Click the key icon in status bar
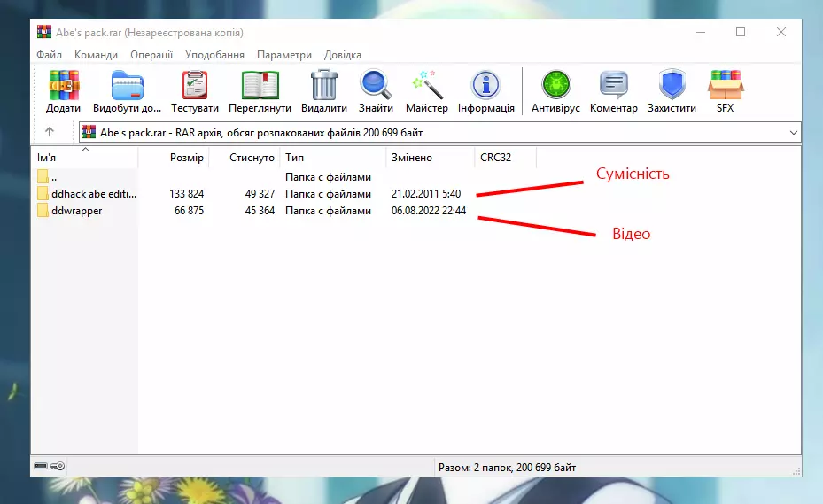 point(58,466)
